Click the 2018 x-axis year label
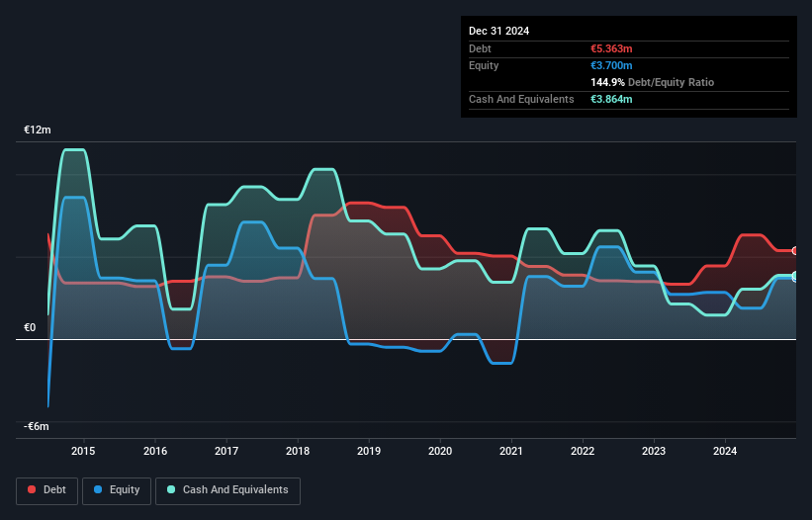812x520 pixels. (298, 451)
